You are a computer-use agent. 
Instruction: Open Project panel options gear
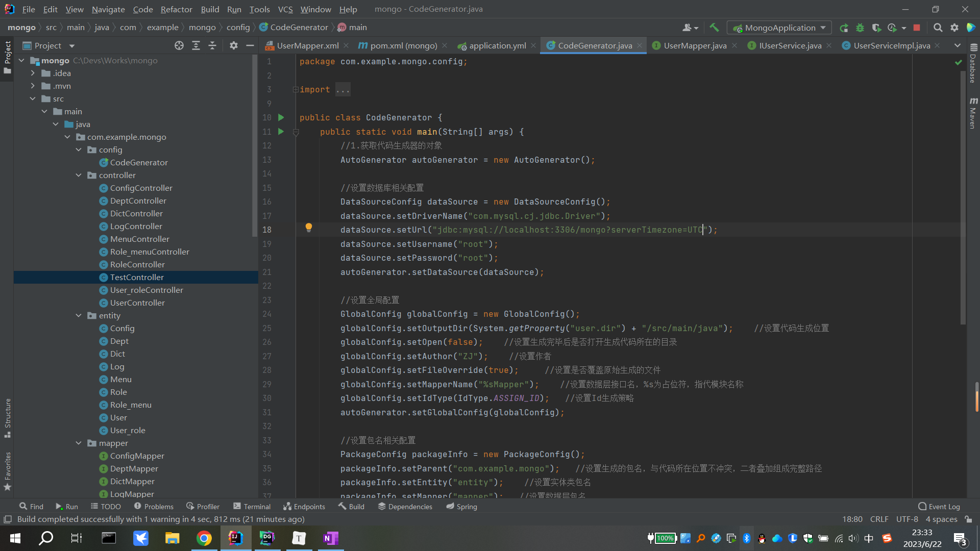(234, 45)
